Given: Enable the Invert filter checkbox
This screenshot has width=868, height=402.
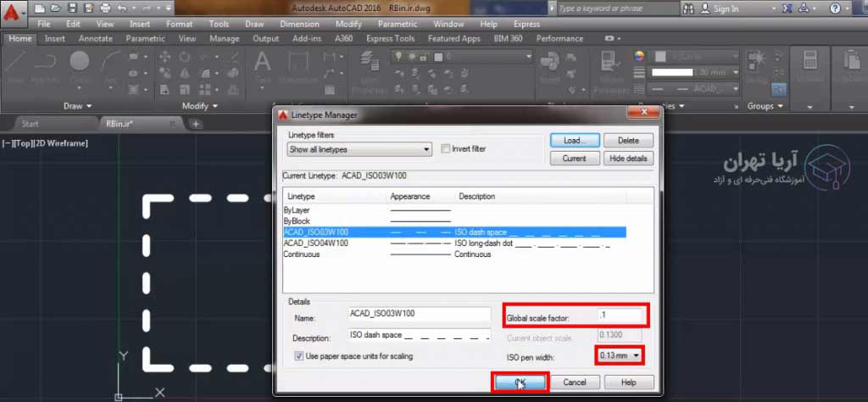Looking at the screenshot, I should pyautogui.click(x=446, y=149).
